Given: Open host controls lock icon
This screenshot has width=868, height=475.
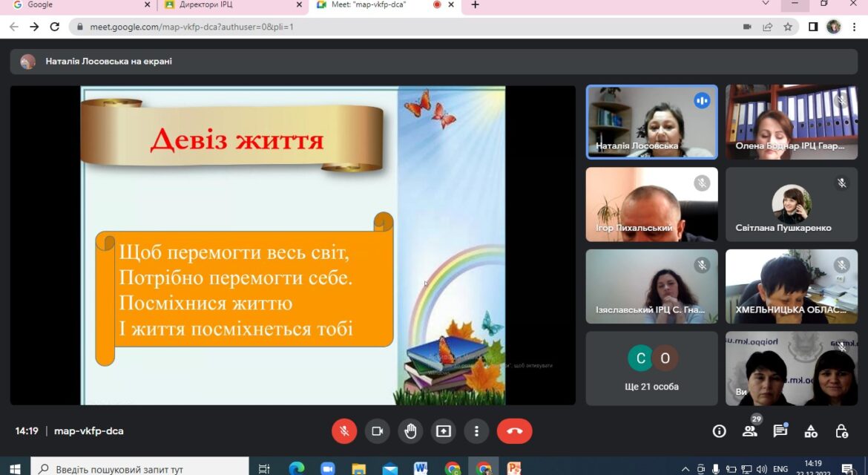Looking at the screenshot, I should [841, 431].
